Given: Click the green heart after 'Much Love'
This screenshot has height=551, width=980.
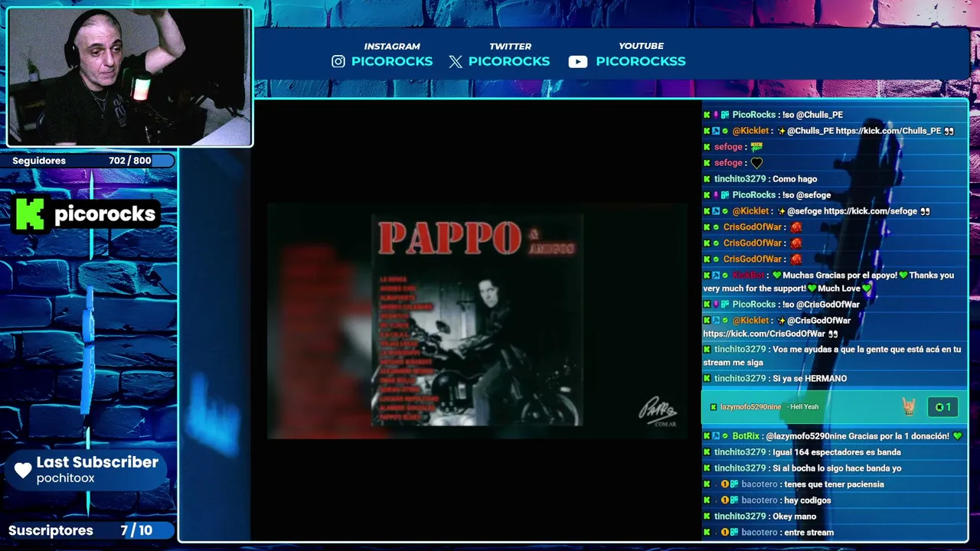Looking at the screenshot, I should (867, 289).
